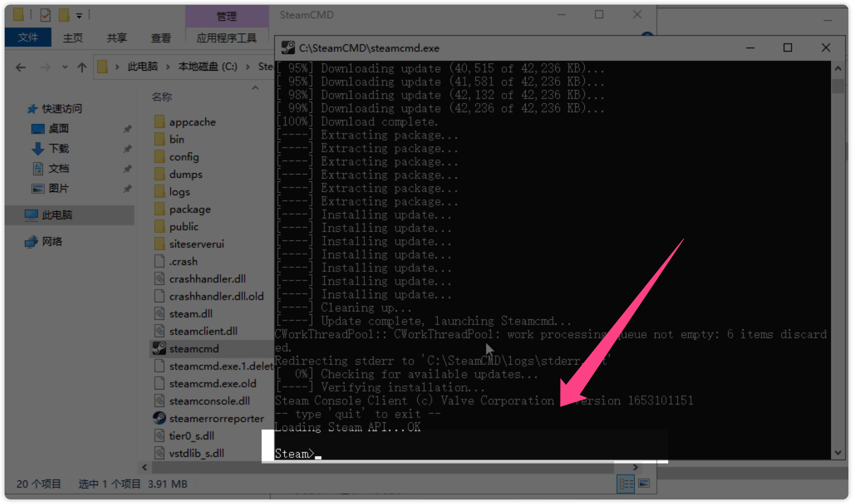Switch to large icons view
Screen dimensions: 853x504
(x=644, y=484)
